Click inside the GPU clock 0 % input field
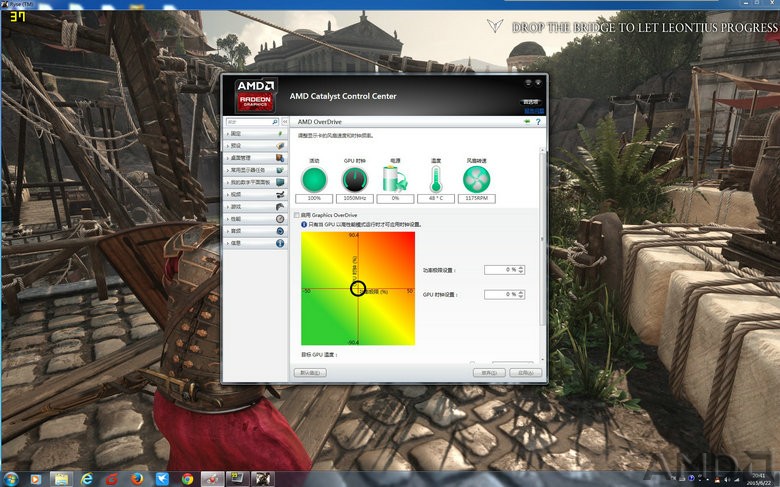 tap(500, 294)
